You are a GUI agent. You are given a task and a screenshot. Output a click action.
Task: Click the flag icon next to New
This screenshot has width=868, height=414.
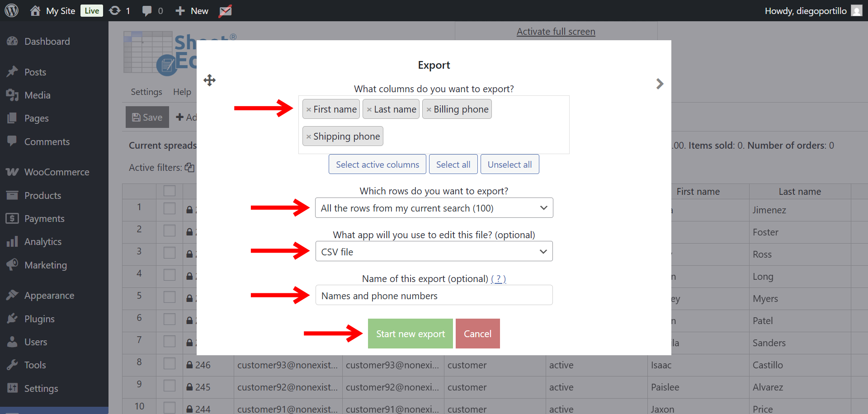click(x=225, y=10)
